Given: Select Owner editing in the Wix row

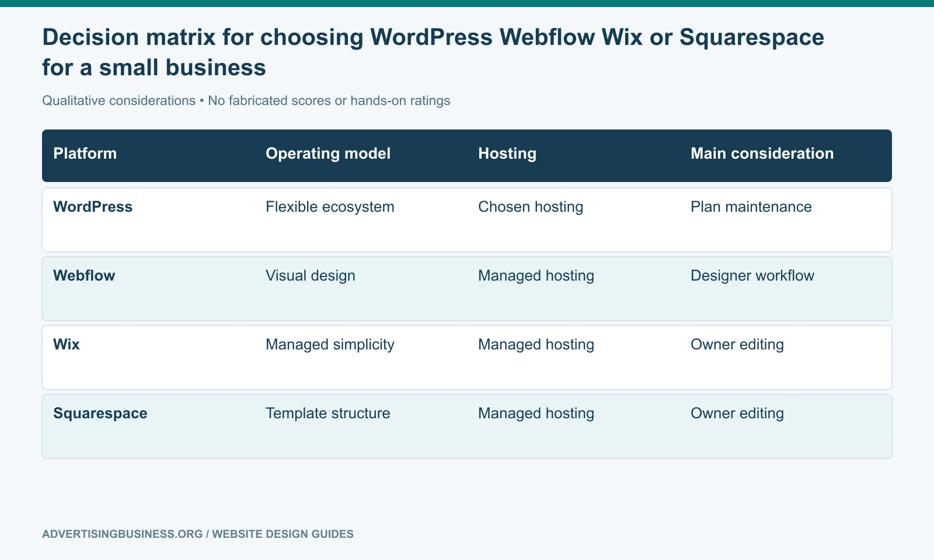Looking at the screenshot, I should coord(737,344).
